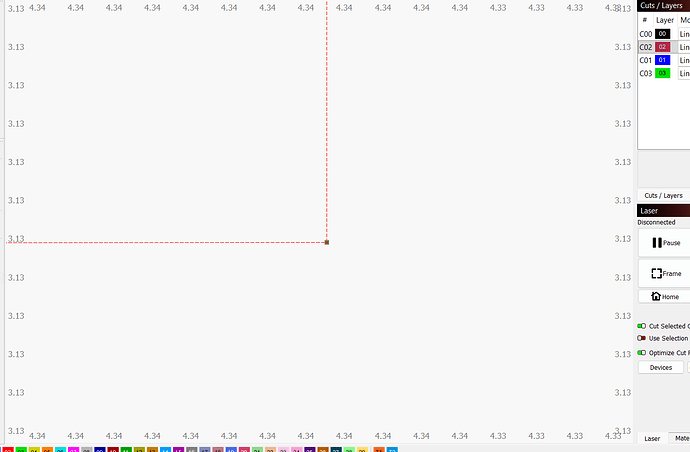
Task: Send the laser Home
Action: [664, 297]
